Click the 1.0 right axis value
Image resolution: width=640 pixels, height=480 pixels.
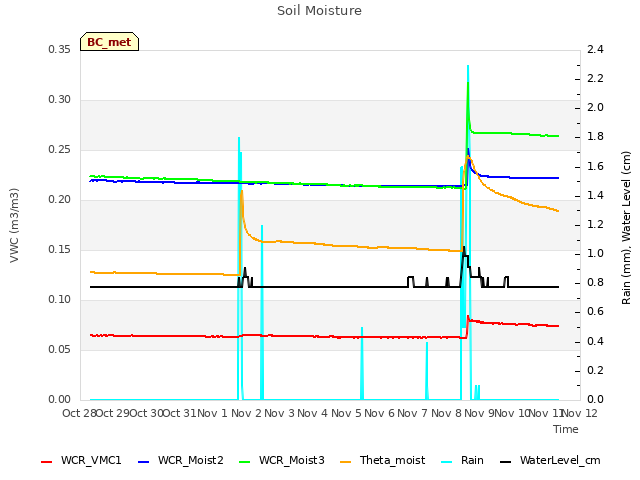[x=595, y=253]
